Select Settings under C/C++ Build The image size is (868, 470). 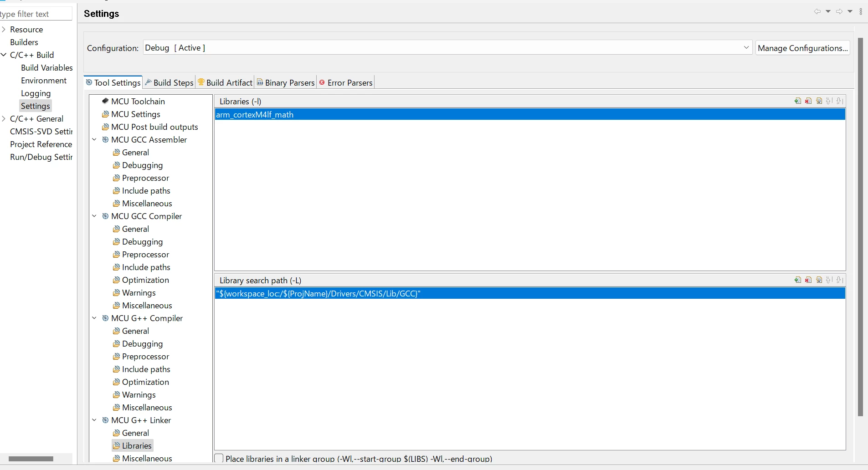[36, 106]
